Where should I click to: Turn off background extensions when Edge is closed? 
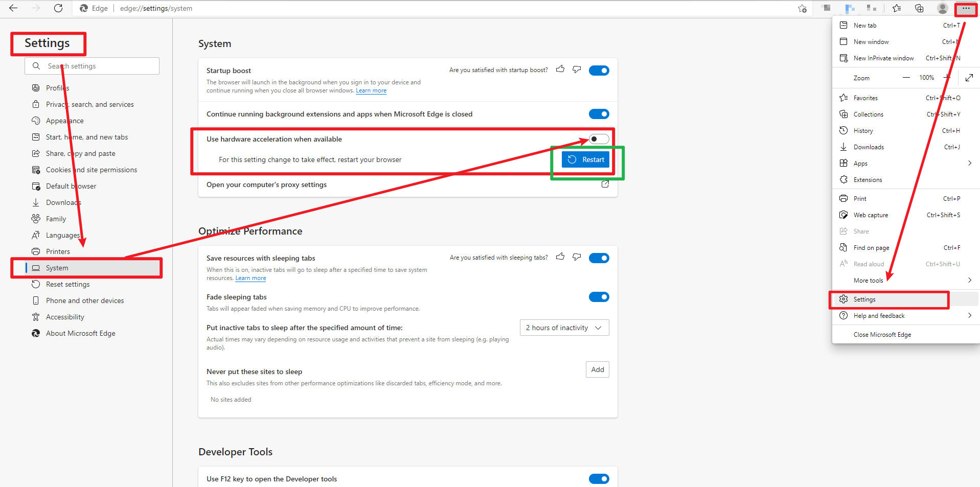599,114
